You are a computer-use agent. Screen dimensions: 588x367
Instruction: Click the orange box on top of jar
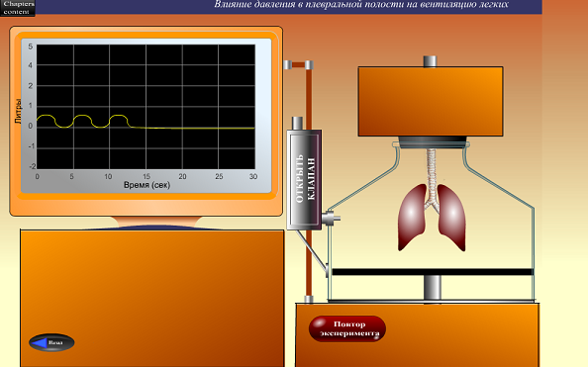431,101
